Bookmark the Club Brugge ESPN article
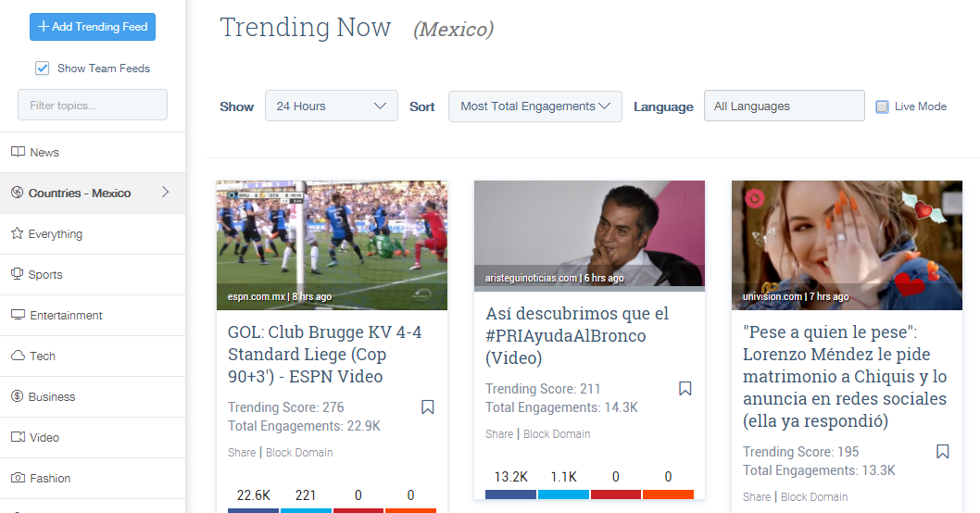 [428, 407]
